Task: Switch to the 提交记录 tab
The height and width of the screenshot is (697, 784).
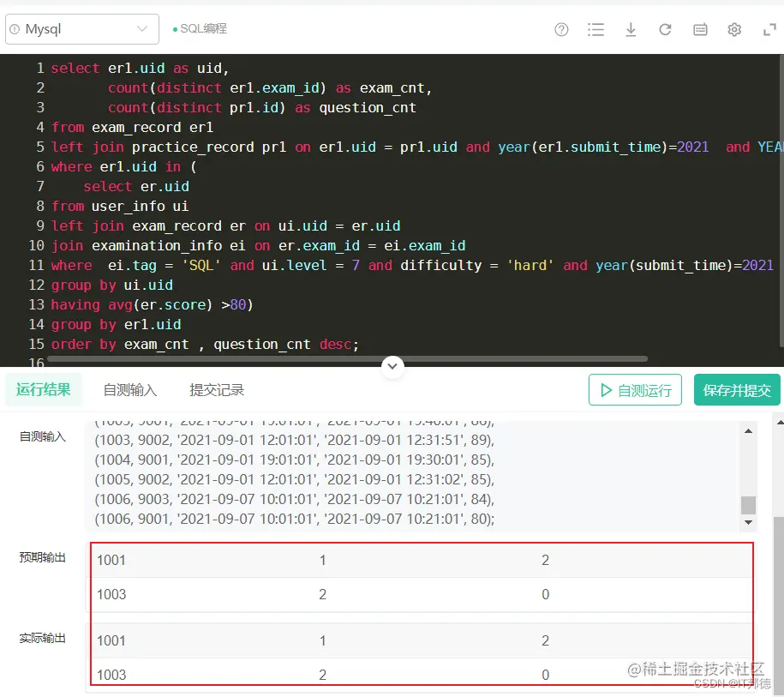Action: click(x=217, y=390)
